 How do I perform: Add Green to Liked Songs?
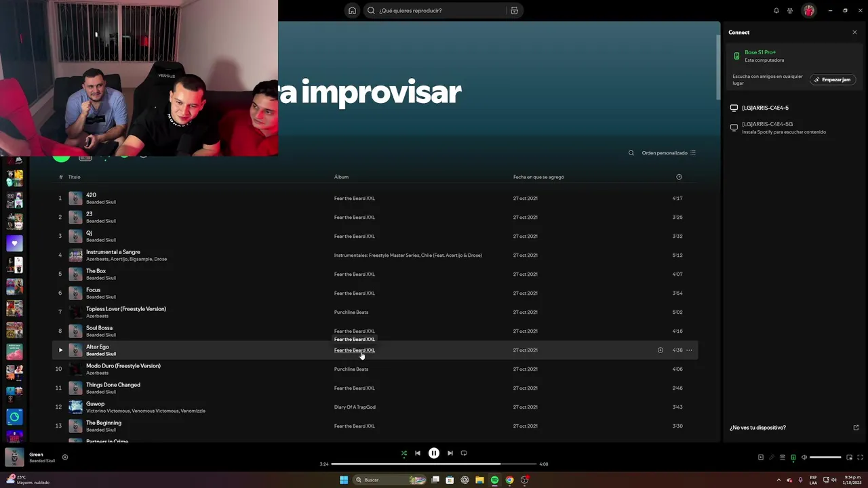pos(65,457)
